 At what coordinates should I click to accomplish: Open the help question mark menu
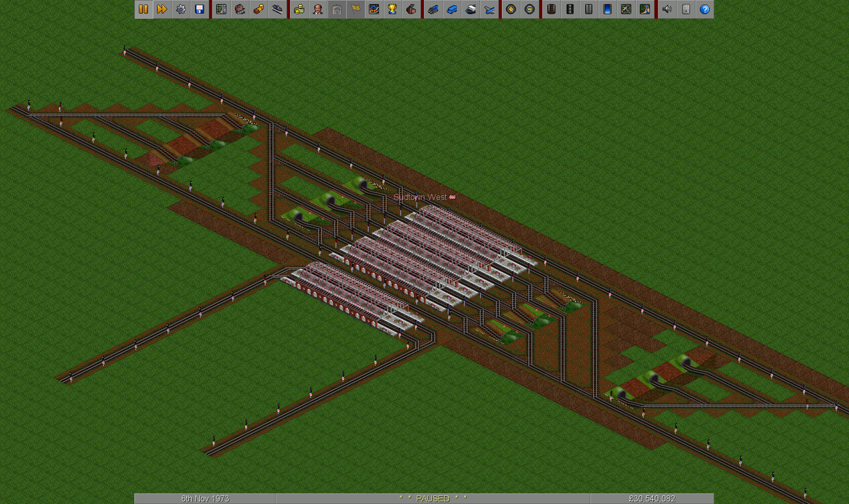(x=704, y=9)
